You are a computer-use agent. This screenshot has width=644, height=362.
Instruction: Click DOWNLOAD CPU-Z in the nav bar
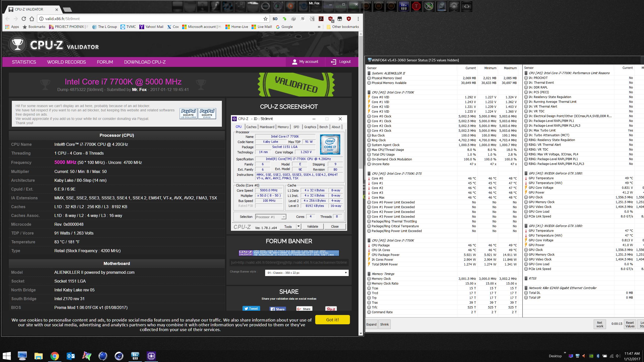(145, 62)
